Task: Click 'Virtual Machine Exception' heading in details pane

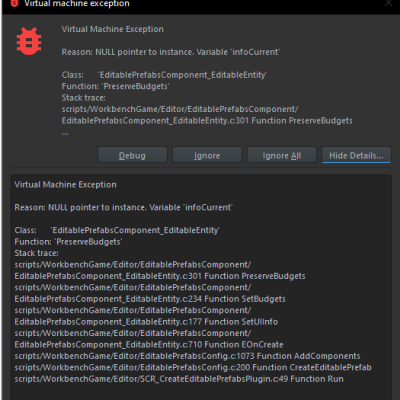Action: coord(65,184)
